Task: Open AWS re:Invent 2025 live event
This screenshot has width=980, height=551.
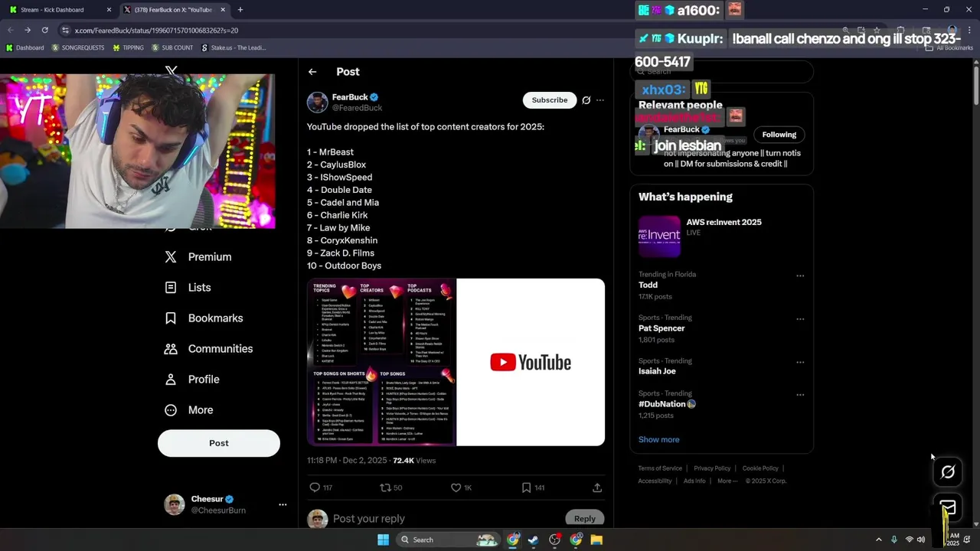Action: (x=721, y=236)
